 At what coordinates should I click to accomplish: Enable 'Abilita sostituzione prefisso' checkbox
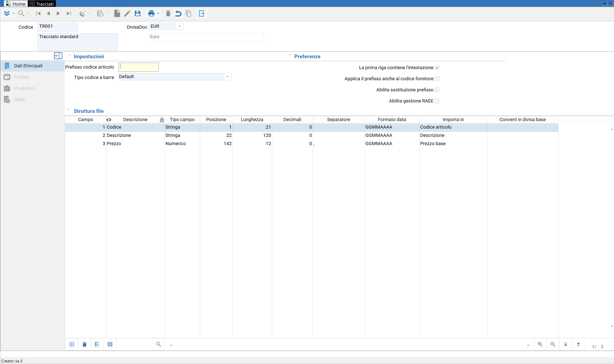(437, 90)
